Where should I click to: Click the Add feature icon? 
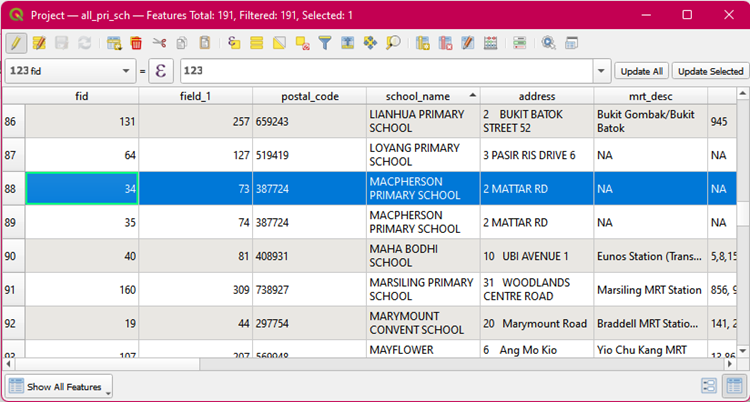[114, 43]
